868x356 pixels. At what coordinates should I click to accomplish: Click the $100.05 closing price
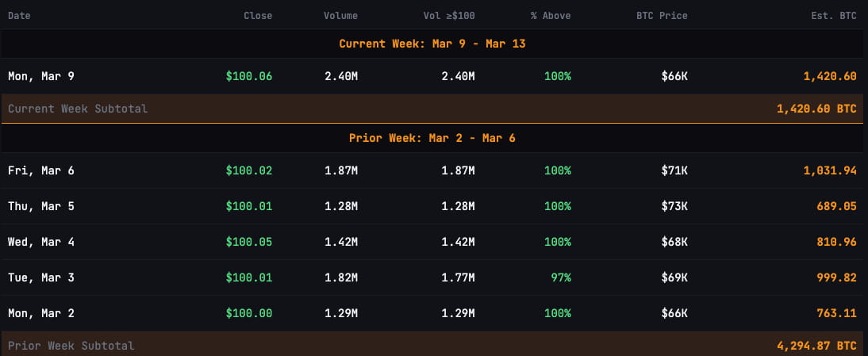[248, 242]
